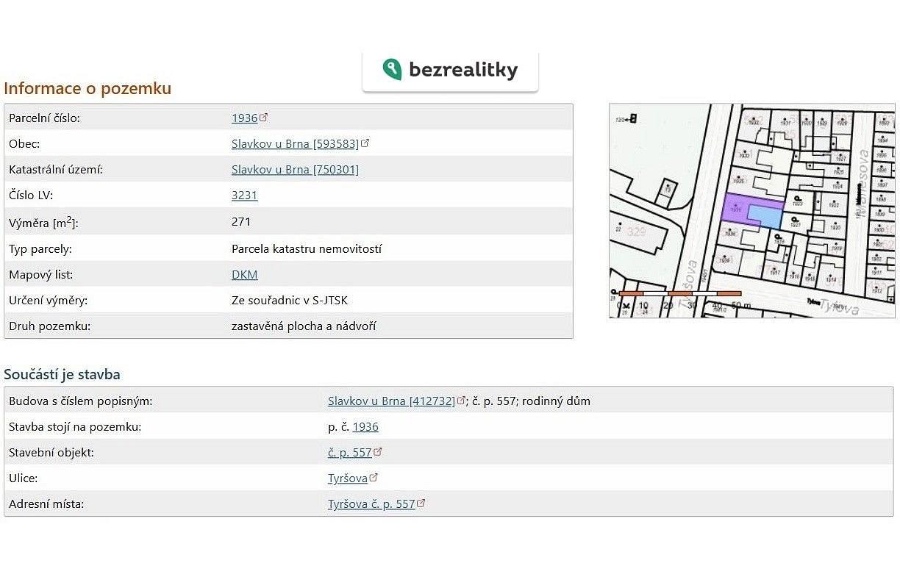900x588 pixels.
Task: Click the "Ulice:" label
Action: pos(24,478)
